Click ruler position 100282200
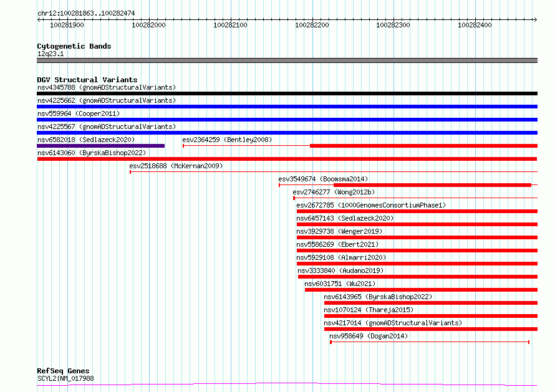This screenshot has height=392, width=555. click(312, 25)
